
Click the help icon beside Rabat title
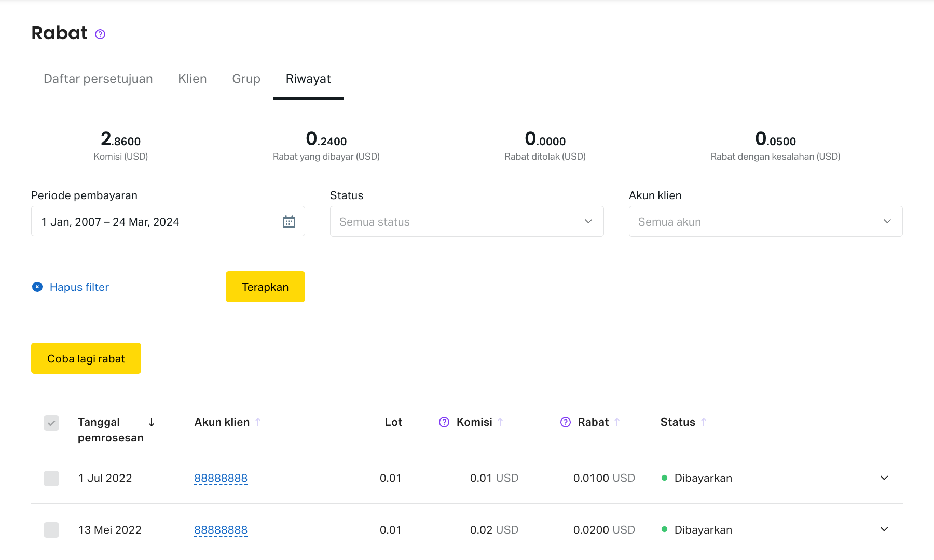click(x=100, y=34)
